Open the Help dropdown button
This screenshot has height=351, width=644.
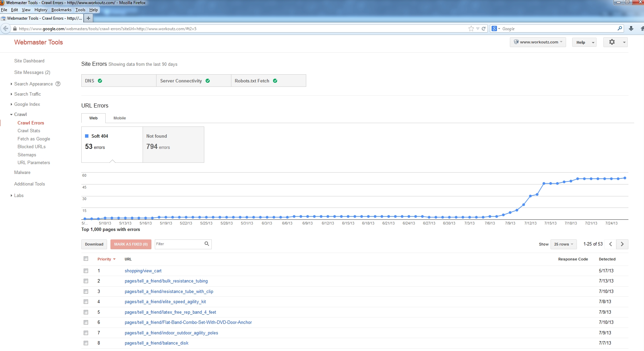(x=584, y=42)
